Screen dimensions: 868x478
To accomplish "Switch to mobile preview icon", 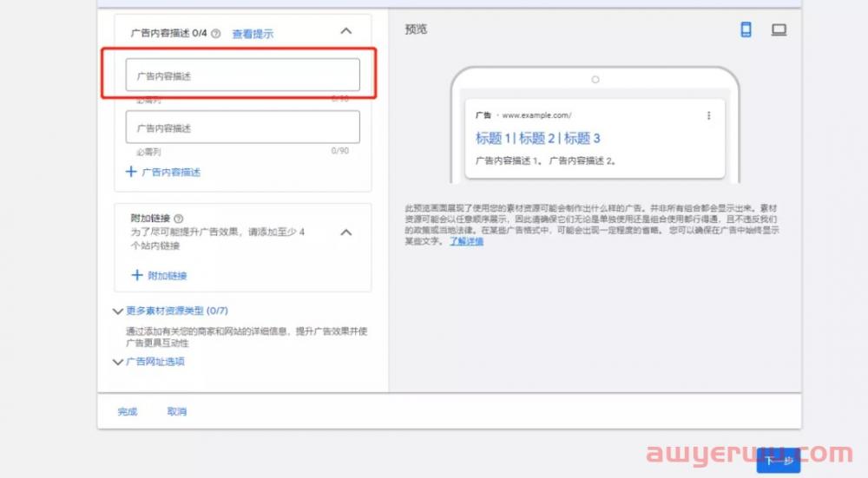I will (x=746, y=29).
